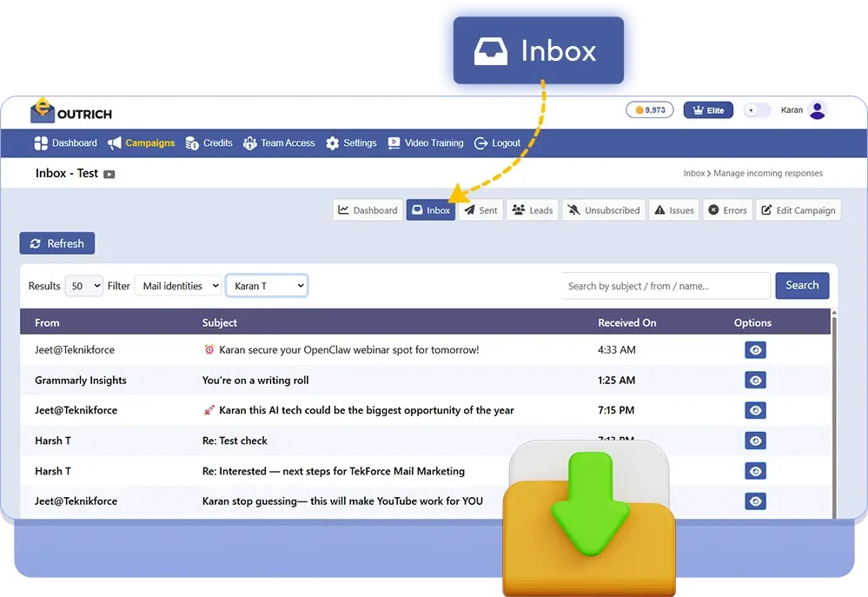Open the Mail identities filter dropdown

point(178,286)
